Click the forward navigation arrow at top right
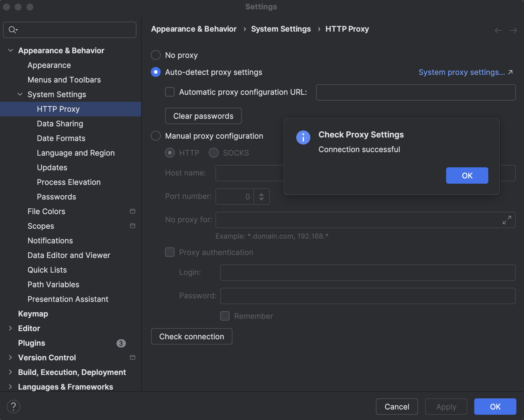524x420 pixels. point(513,30)
